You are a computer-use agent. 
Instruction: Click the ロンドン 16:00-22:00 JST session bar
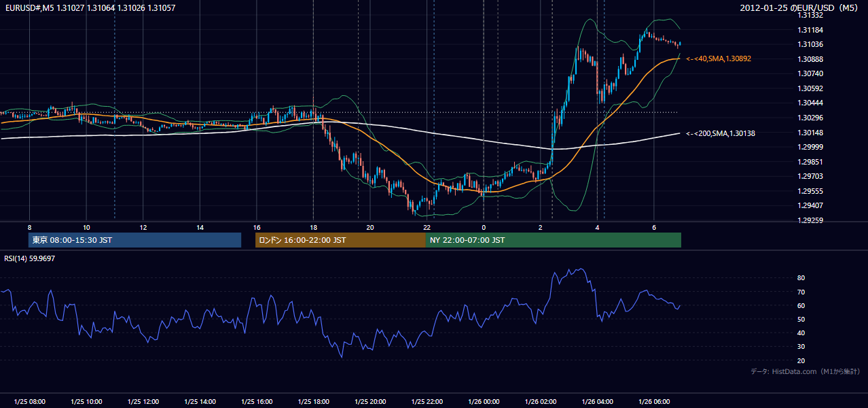(x=340, y=240)
